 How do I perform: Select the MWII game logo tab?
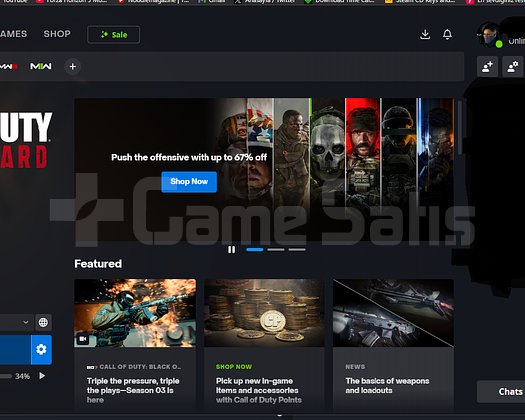click(41, 66)
